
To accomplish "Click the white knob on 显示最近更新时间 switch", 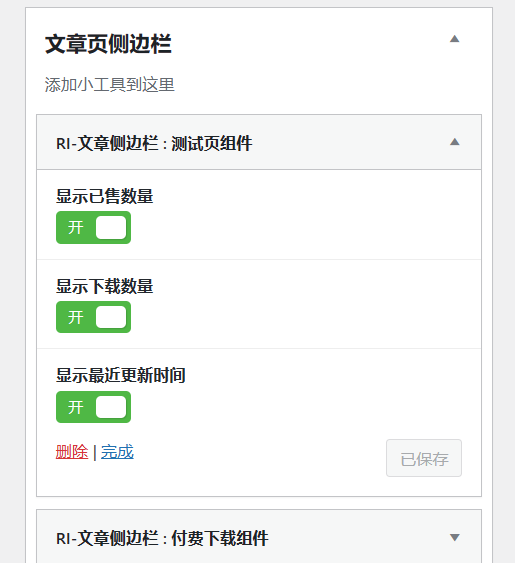I will 111,407.
